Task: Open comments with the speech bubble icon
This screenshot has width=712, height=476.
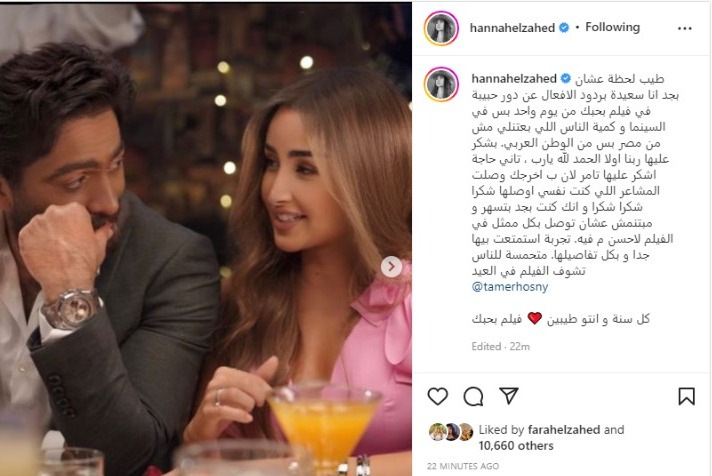Action: click(473, 397)
